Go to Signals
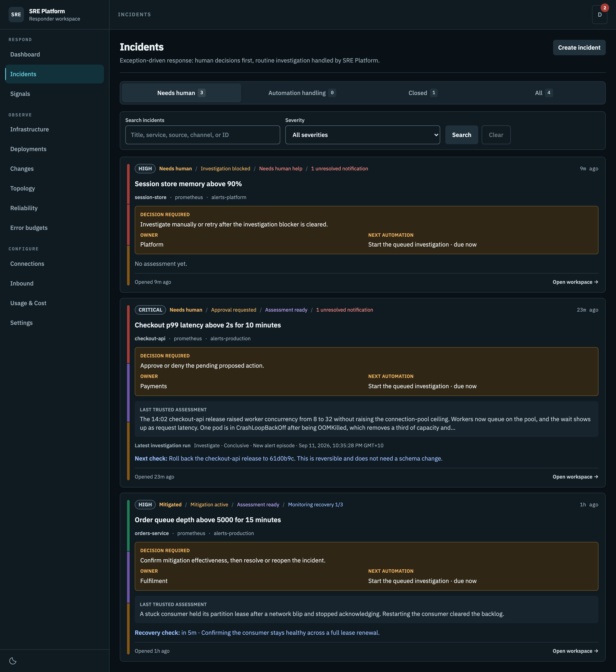Screen dimensions: 616x672 pos(55,94)
